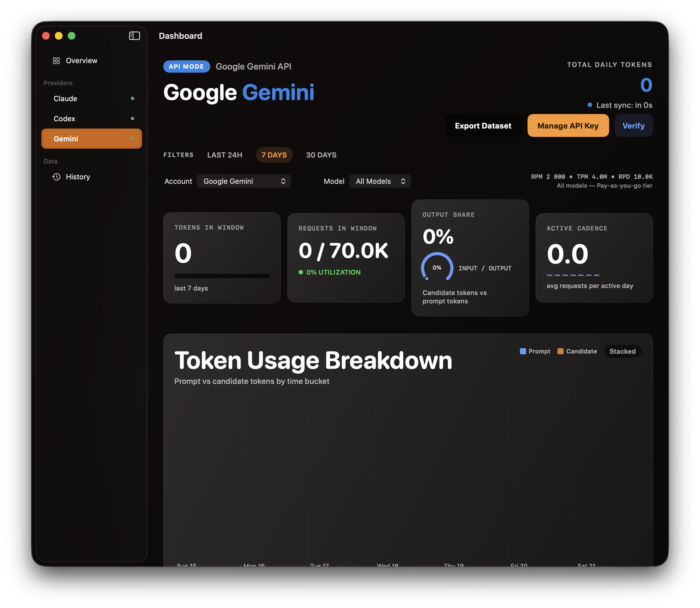Click Codex's green status indicator
The image size is (700, 608).
click(x=133, y=118)
